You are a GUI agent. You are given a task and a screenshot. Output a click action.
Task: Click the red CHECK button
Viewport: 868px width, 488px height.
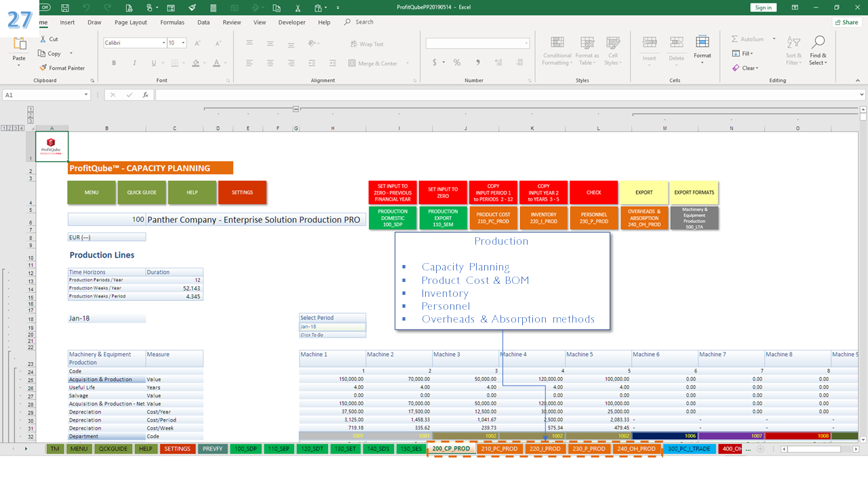pos(594,192)
